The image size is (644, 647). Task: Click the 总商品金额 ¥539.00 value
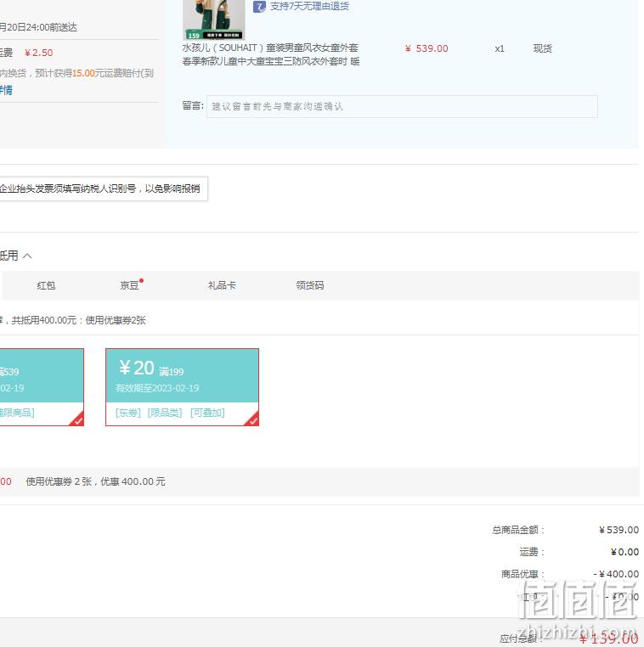point(619,530)
